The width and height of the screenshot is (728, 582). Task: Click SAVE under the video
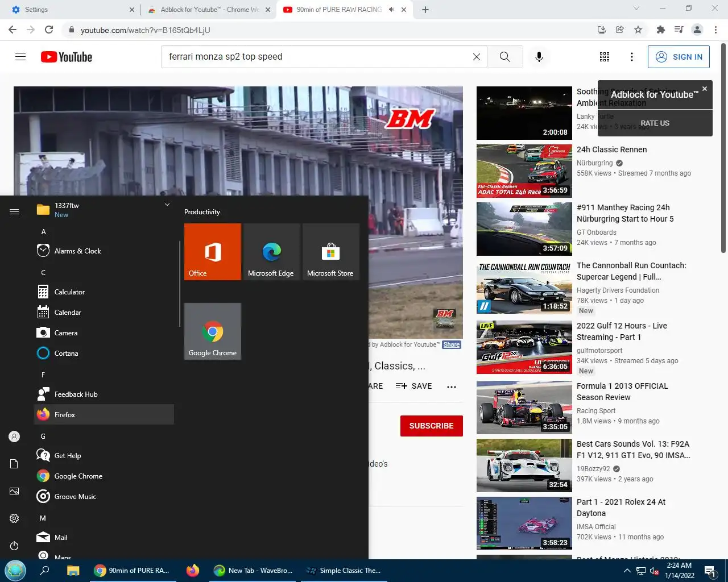point(414,386)
